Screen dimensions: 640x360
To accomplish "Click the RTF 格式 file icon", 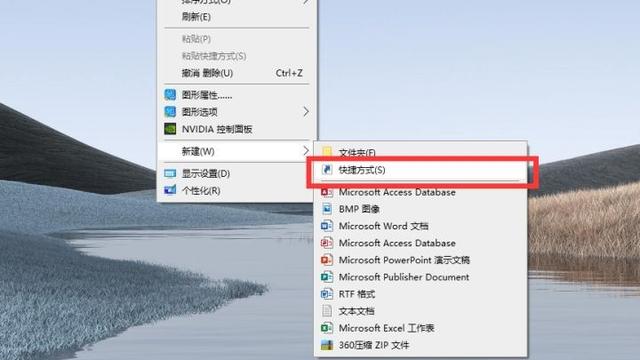I will [327, 294].
